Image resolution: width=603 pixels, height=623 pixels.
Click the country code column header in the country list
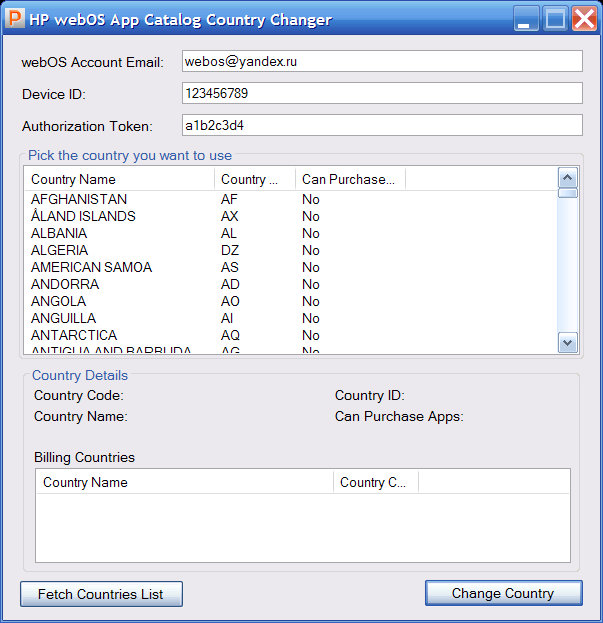coord(255,179)
